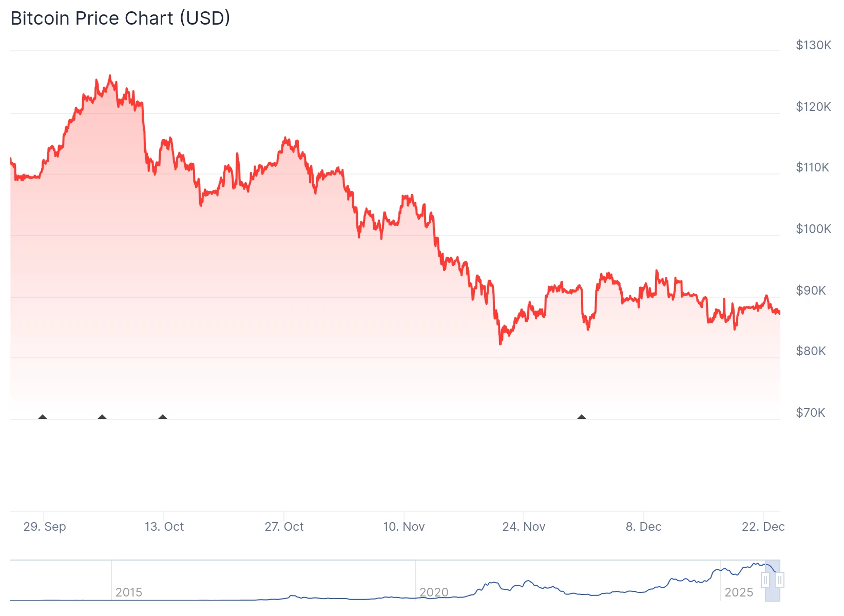Screen dimensions: 844x616
Task: Click the event marker near 29 September
Action: [43, 417]
